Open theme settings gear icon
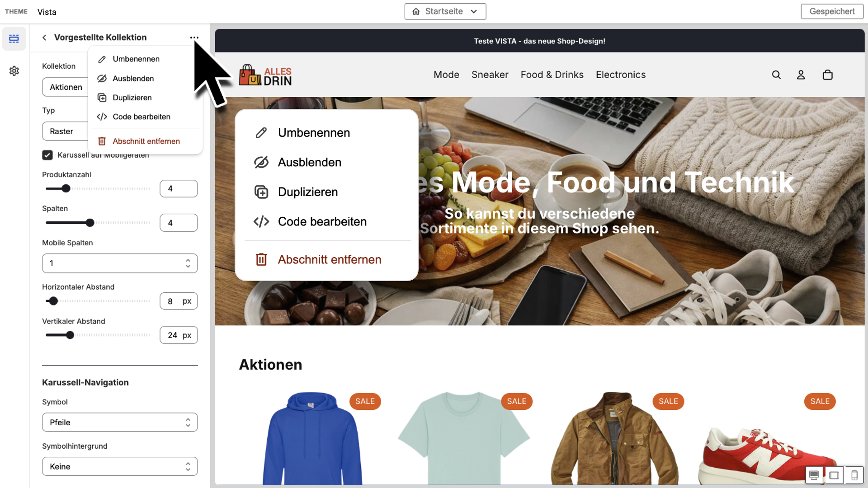 point(14,71)
